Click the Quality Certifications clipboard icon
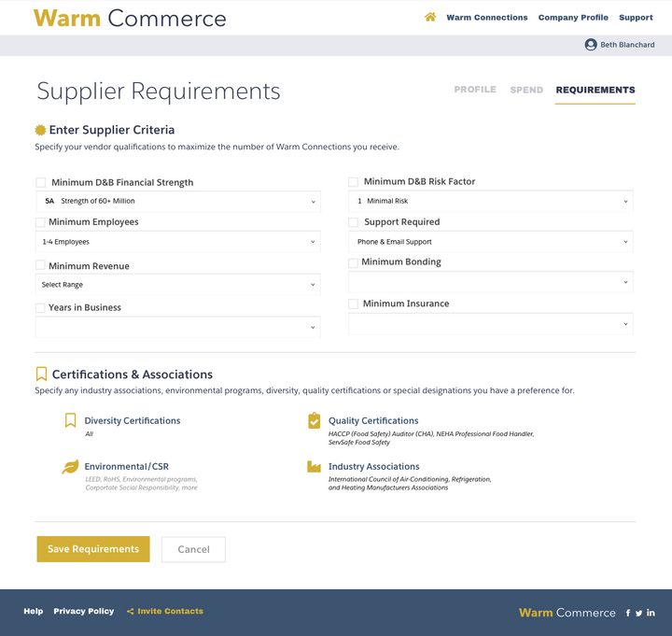This screenshot has width=672, height=636. pos(315,420)
